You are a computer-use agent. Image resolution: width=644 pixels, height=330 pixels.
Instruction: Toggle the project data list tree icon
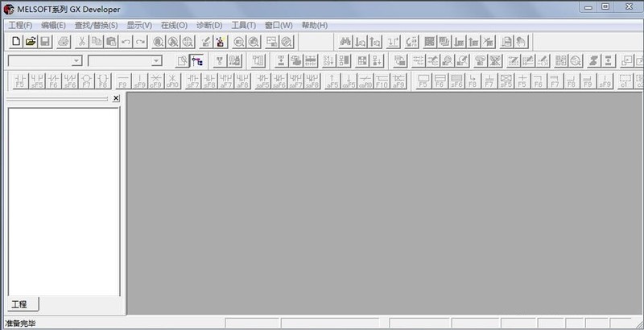coord(197,60)
